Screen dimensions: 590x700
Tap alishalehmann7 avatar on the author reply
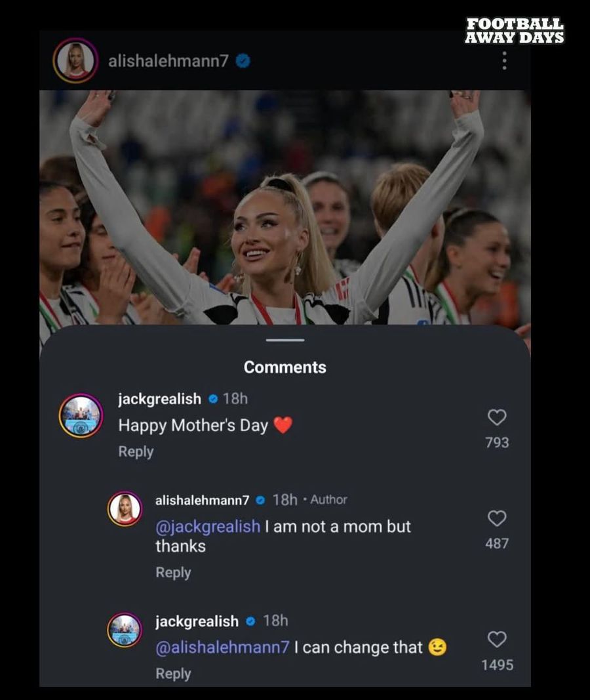[125, 508]
